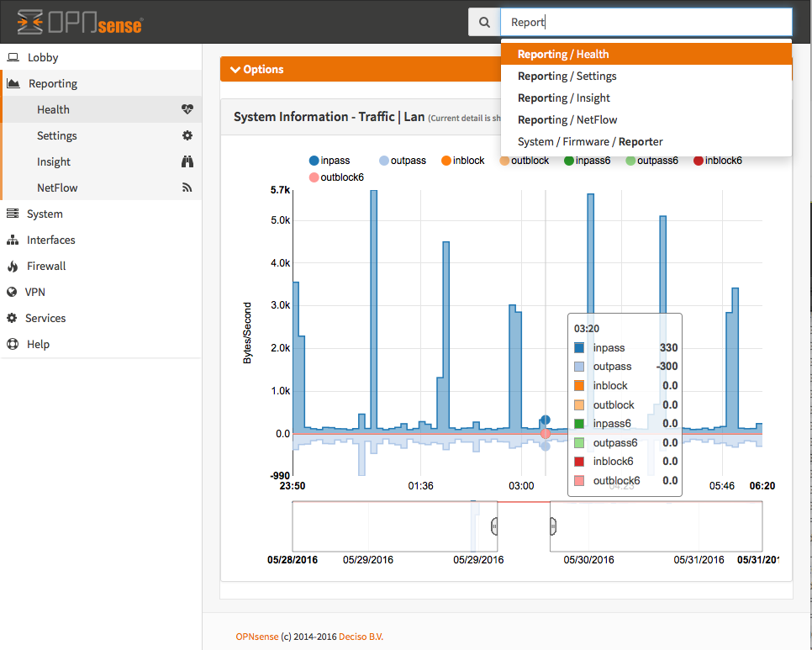812x650 pixels.
Task: Open the Lobby menu section
Action: coord(101,57)
